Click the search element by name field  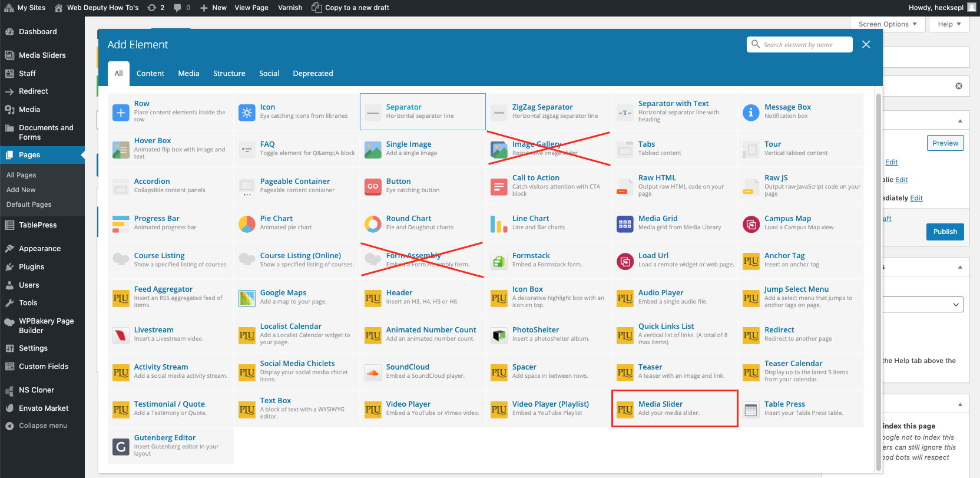[805, 45]
